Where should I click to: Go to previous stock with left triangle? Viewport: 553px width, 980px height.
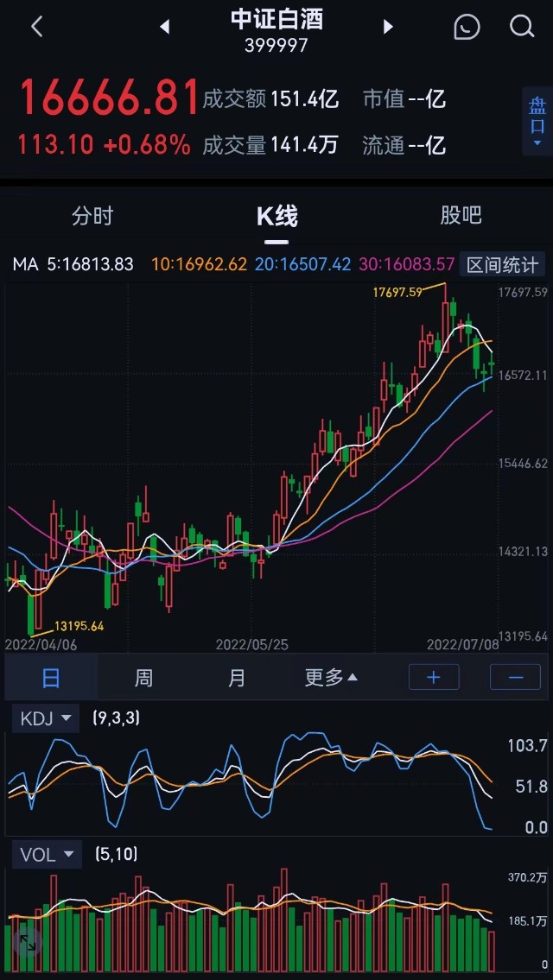(x=164, y=27)
